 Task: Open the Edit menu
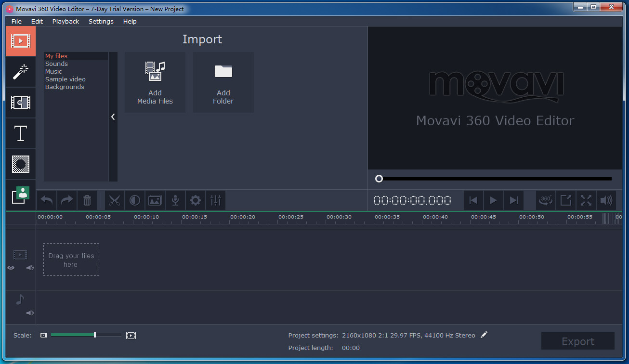pos(37,21)
